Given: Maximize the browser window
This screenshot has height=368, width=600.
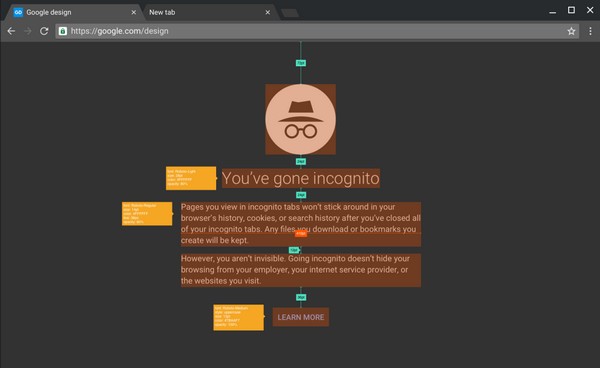Looking at the screenshot, I should tap(571, 10).
